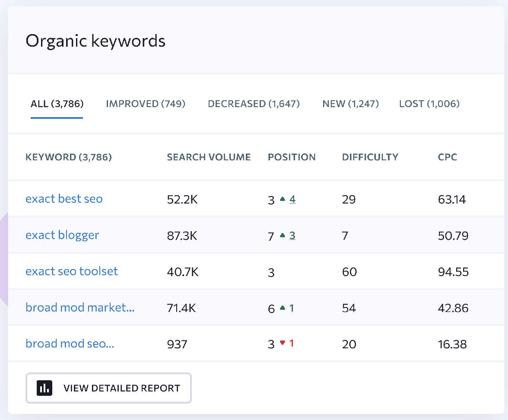Image resolution: width=508 pixels, height=420 pixels.
Task: Click difficulty value 29
Action: [349, 199]
